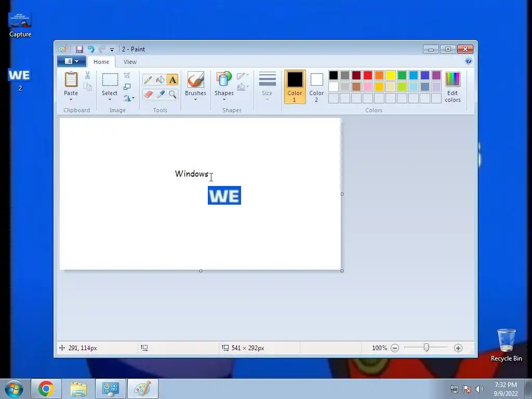The width and height of the screenshot is (532, 399).
Task: Click the Paint taskbar button
Action: click(142, 389)
